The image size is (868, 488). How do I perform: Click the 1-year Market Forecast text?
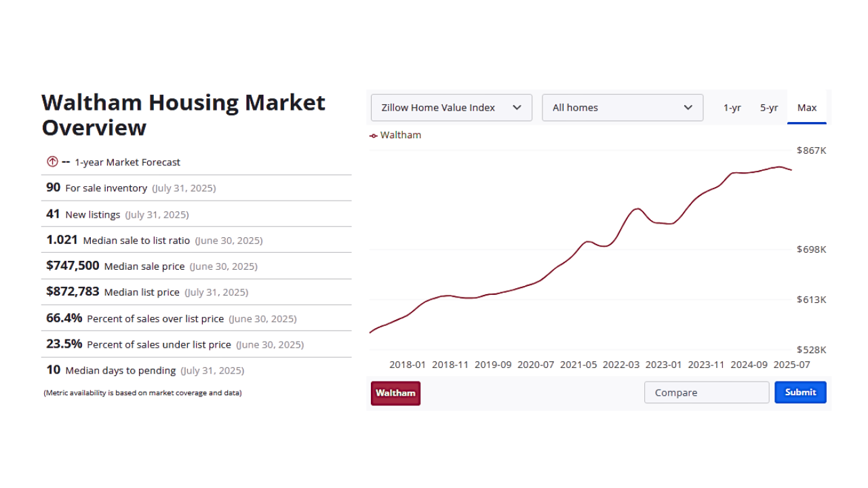(127, 163)
